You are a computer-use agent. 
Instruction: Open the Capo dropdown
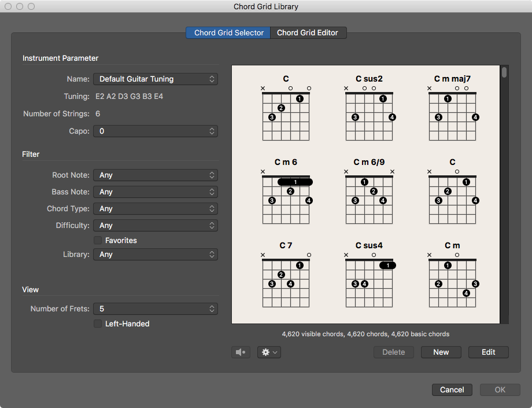(x=155, y=131)
